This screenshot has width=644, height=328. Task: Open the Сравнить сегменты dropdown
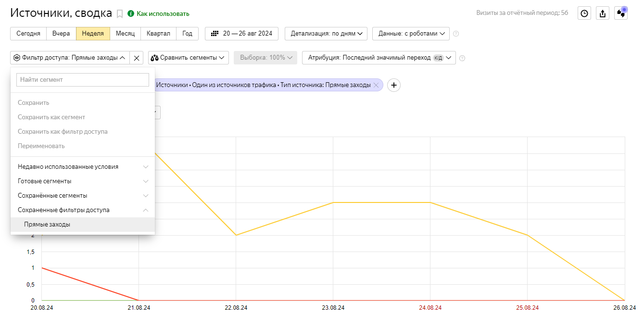tap(188, 58)
